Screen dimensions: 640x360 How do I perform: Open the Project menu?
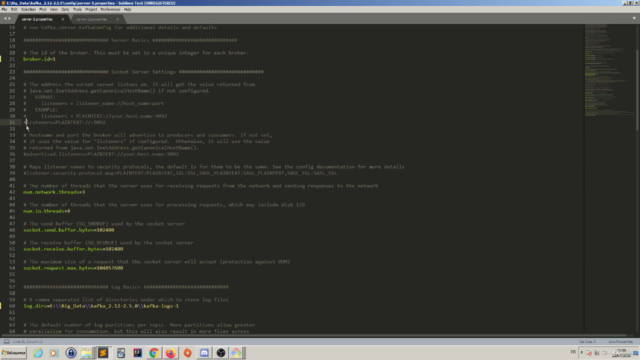91,9
